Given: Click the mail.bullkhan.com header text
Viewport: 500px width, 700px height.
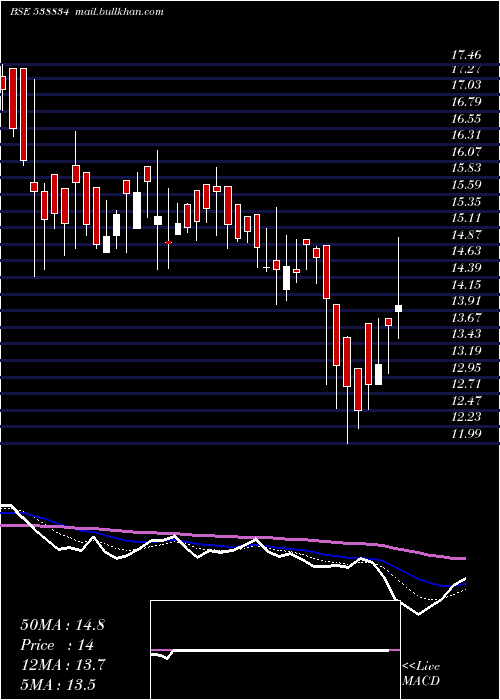Looking at the screenshot, I should [x=118, y=12].
